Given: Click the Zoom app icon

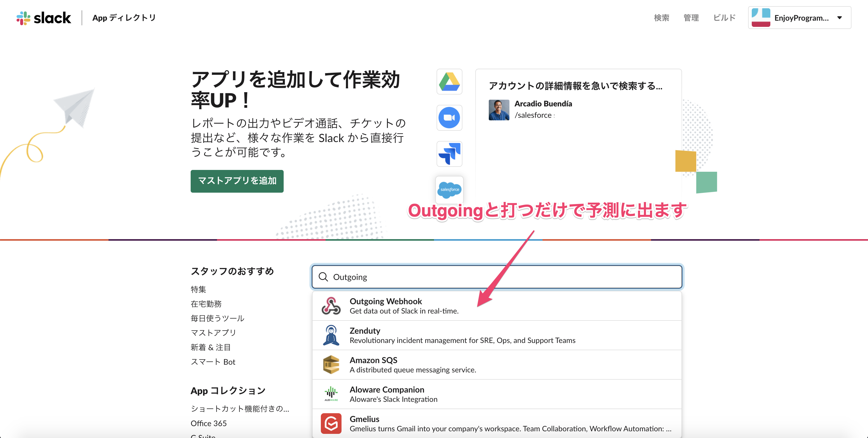Looking at the screenshot, I should point(449,118).
